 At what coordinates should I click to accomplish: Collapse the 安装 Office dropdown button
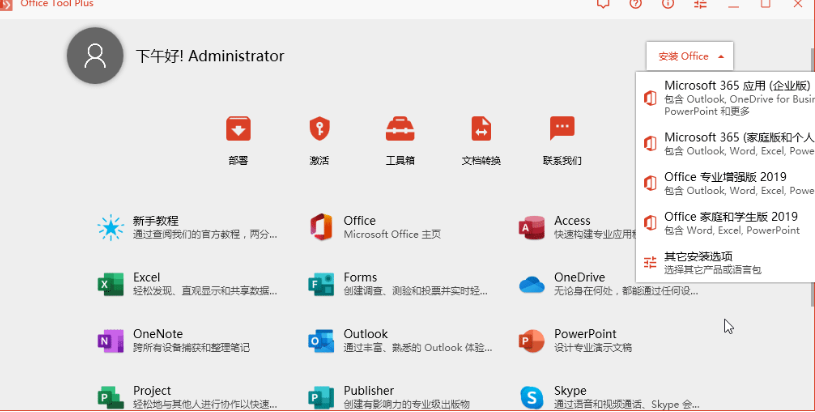(x=690, y=56)
